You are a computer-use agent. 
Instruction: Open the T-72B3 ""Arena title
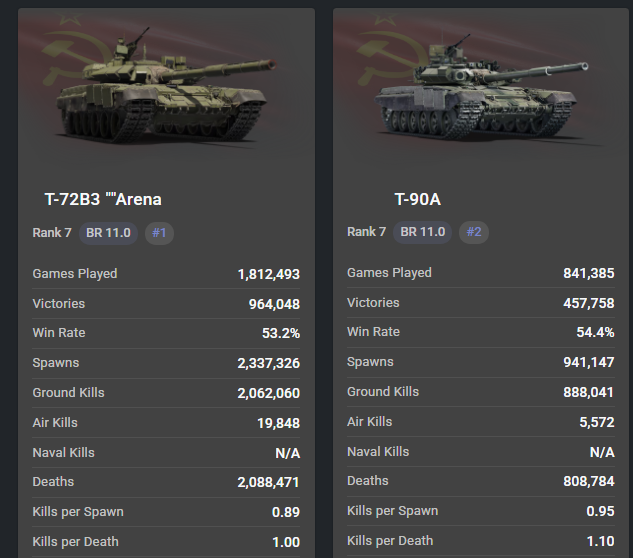point(103,199)
